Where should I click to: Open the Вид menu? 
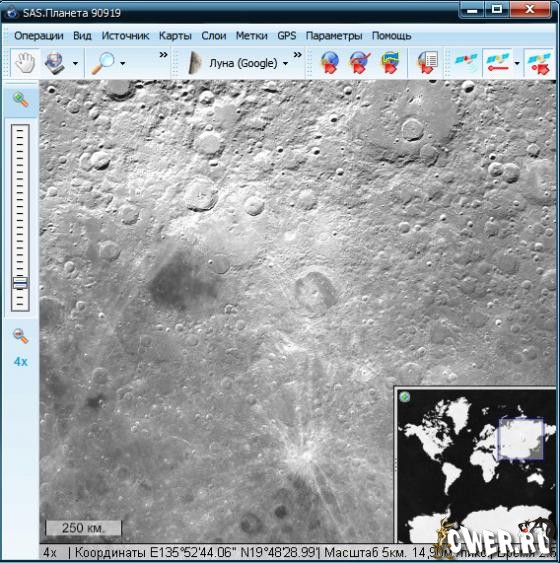(x=82, y=36)
